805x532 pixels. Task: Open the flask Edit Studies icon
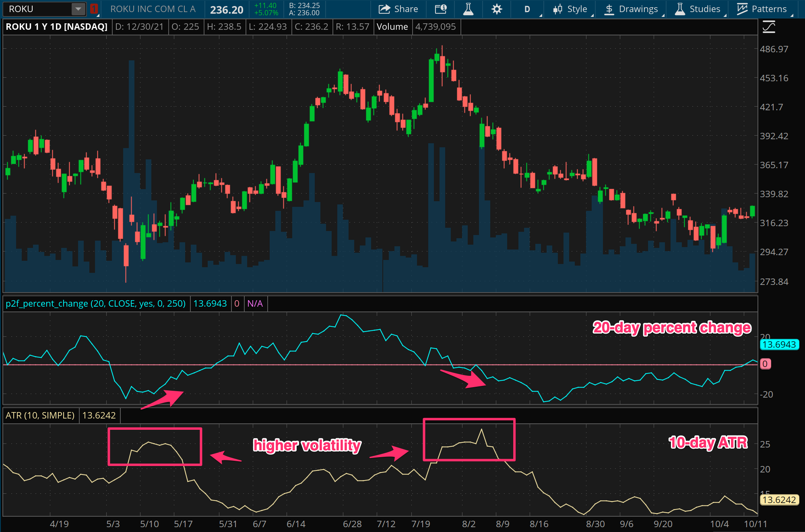coord(468,9)
